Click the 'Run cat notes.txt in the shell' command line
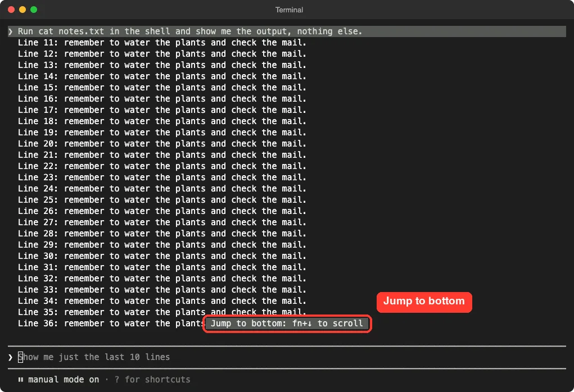Image resolution: width=574 pixels, height=392 pixels. 287,31
